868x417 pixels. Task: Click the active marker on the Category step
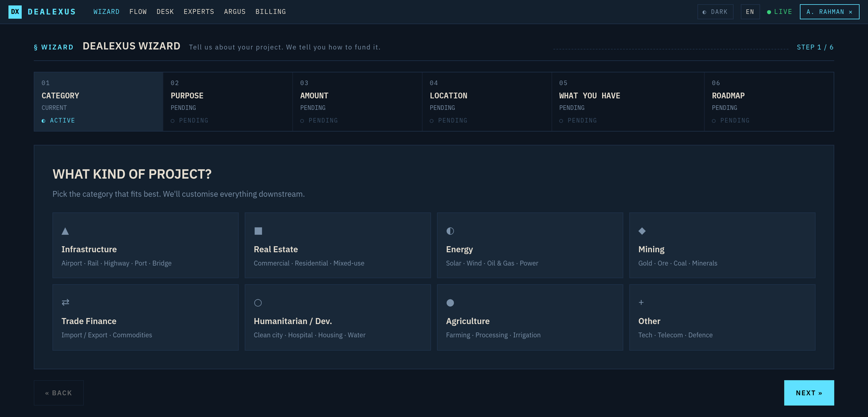pyautogui.click(x=43, y=121)
